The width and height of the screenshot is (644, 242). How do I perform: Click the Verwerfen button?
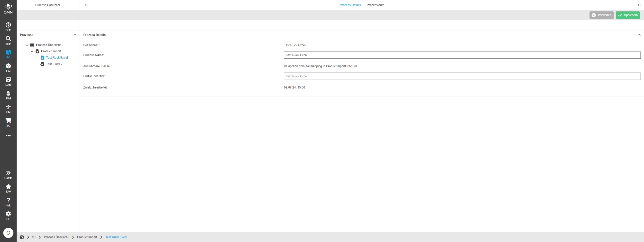[x=601, y=15]
